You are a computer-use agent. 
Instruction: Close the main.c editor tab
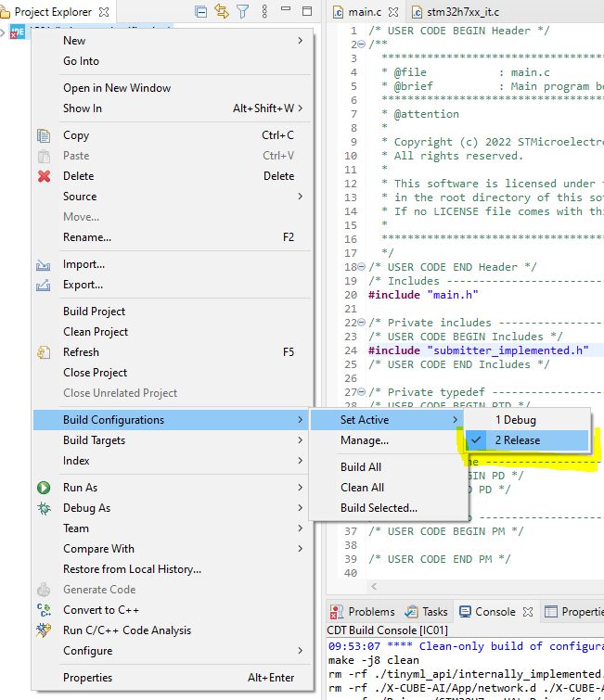tap(393, 12)
